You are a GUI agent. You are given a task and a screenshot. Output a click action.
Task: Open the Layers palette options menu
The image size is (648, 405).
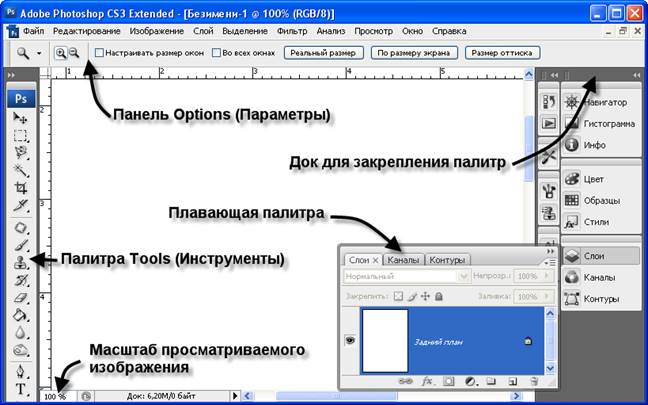pos(550,262)
